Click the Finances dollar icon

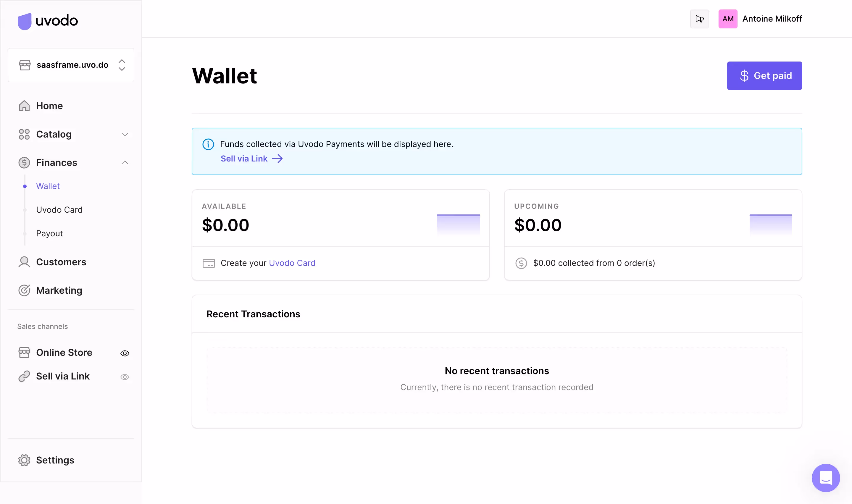(x=24, y=163)
